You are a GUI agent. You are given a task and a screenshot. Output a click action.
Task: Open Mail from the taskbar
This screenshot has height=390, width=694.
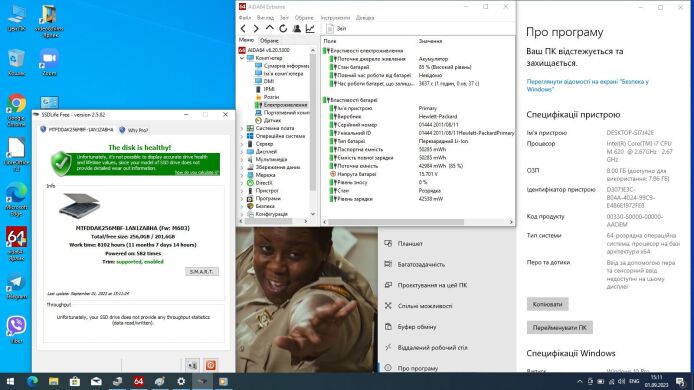[96, 381]
